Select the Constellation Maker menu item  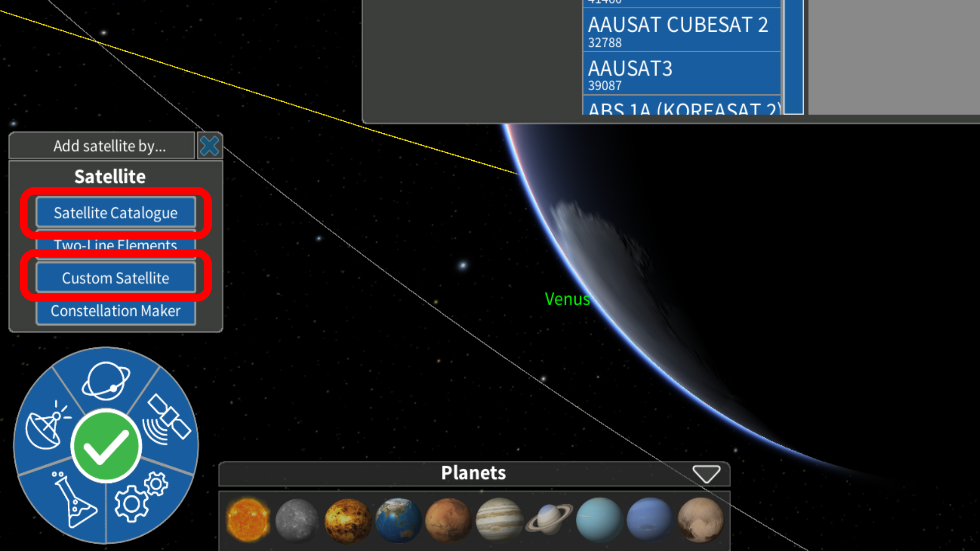pos(114,310)
